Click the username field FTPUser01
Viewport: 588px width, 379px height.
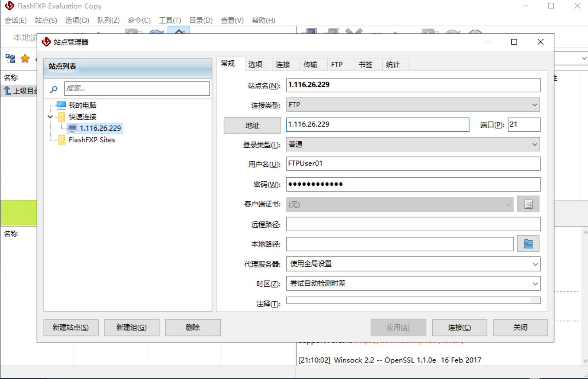click(x=413, y=163)
